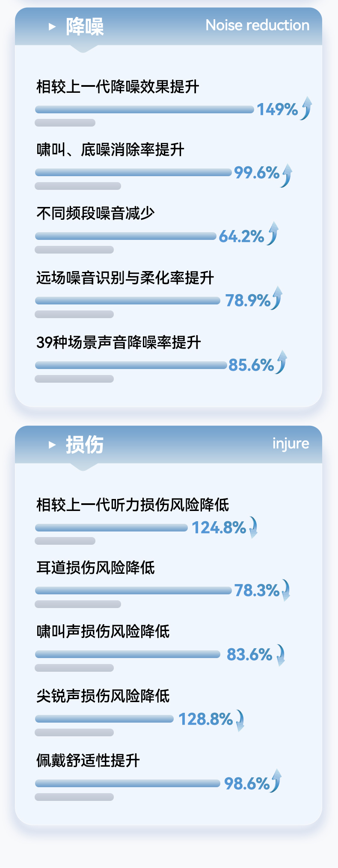The image size is (338, 868).
Task: Click the Noise reduction label
Action: point(257,25)
